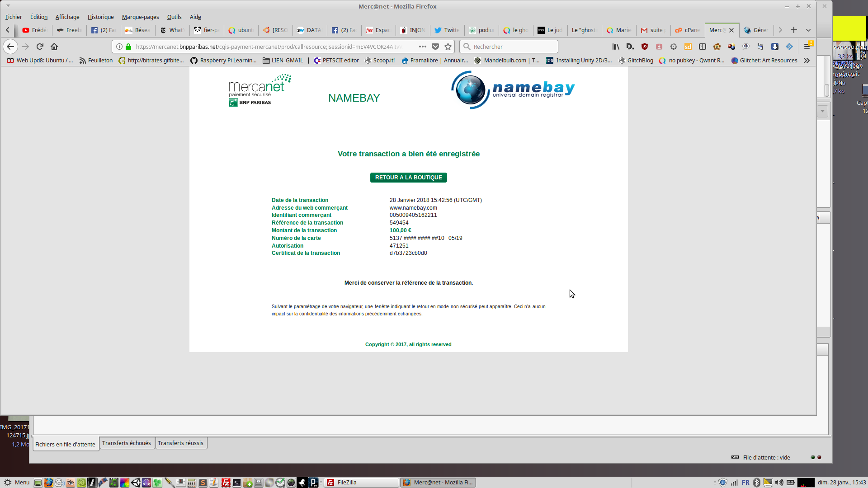Adjust the system volume icon

point(779,483)
